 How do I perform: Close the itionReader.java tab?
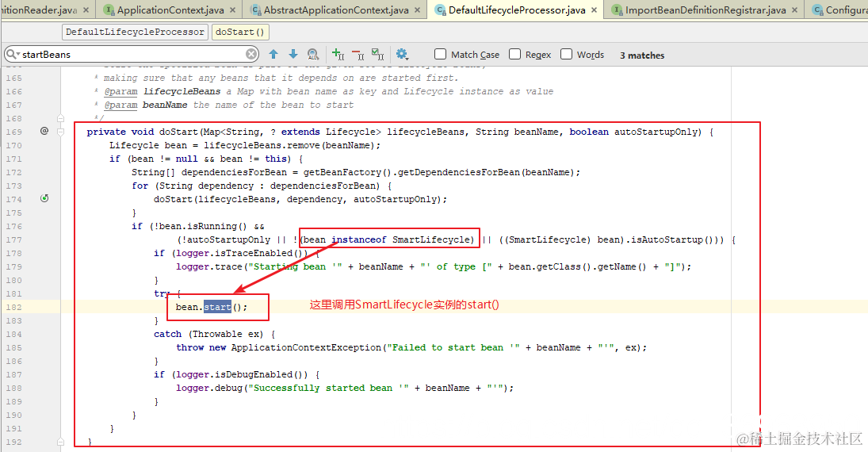pos(86,10)
